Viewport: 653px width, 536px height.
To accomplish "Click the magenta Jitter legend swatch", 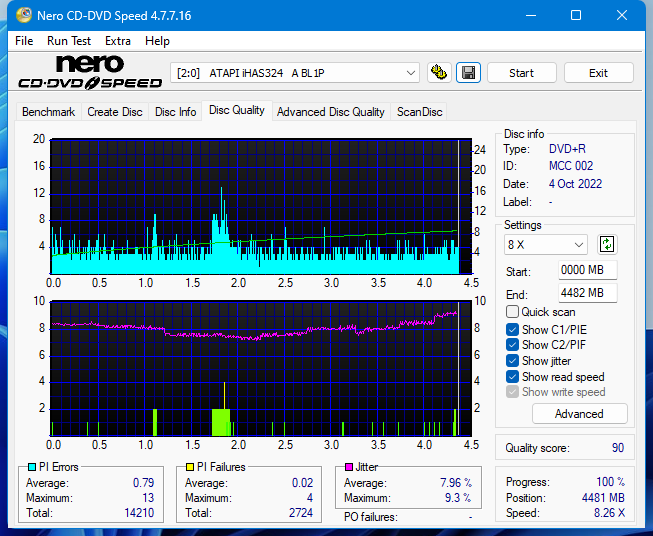I will pos(349,467).
